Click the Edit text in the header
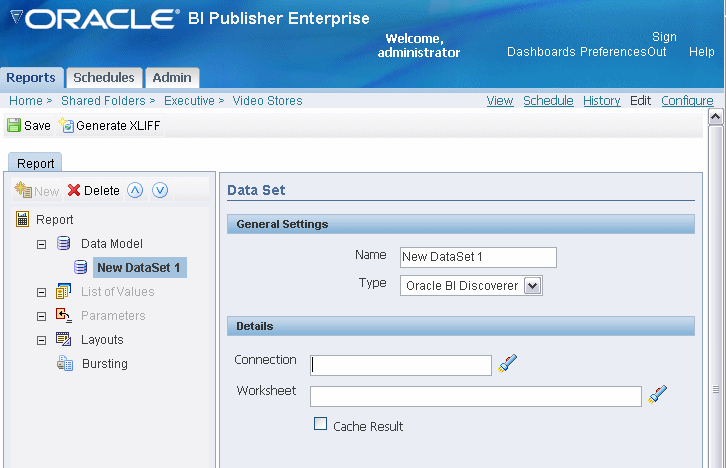 pos(640,100)
